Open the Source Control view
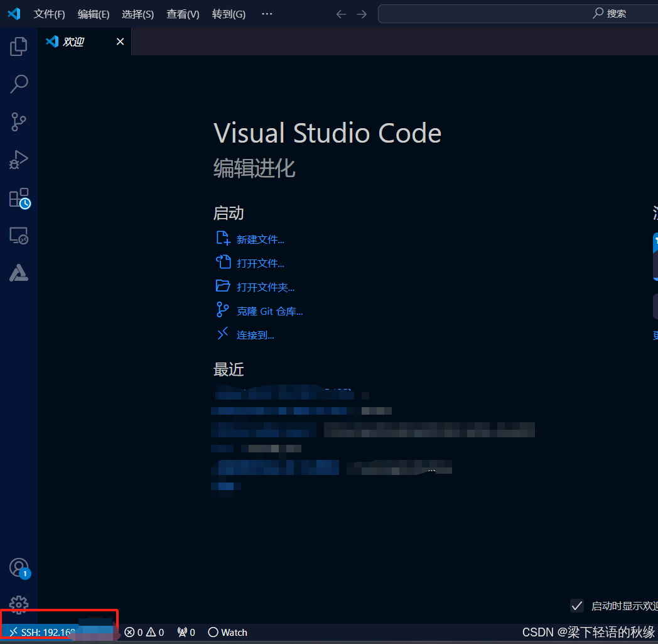658x644 pixels. tap(18, 122)
